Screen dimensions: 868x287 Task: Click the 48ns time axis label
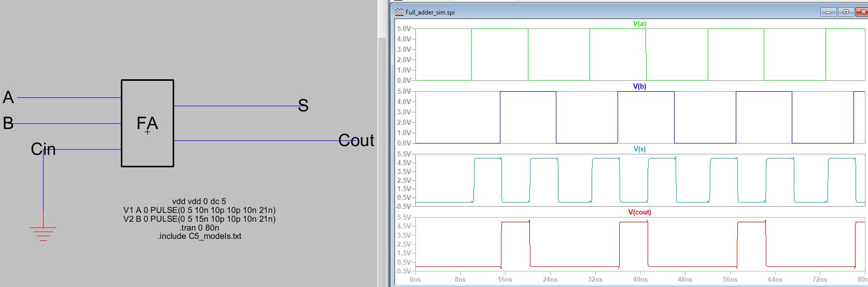[685, 279]
